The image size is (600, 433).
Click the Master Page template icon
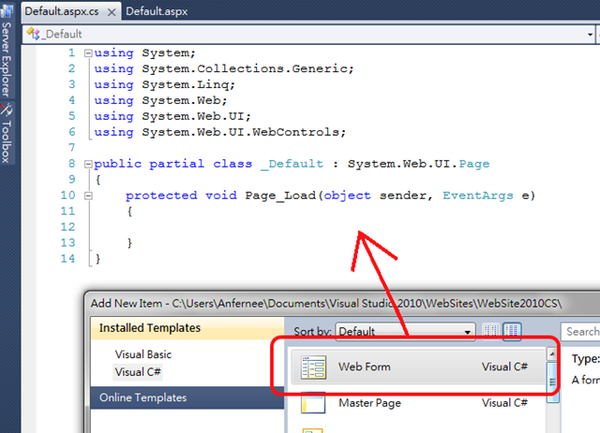(313, 403)
